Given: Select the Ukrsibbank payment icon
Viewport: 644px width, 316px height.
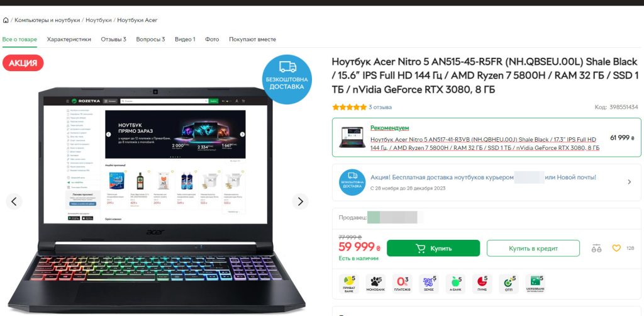Looking at the screenshot, I should [535, 283].
